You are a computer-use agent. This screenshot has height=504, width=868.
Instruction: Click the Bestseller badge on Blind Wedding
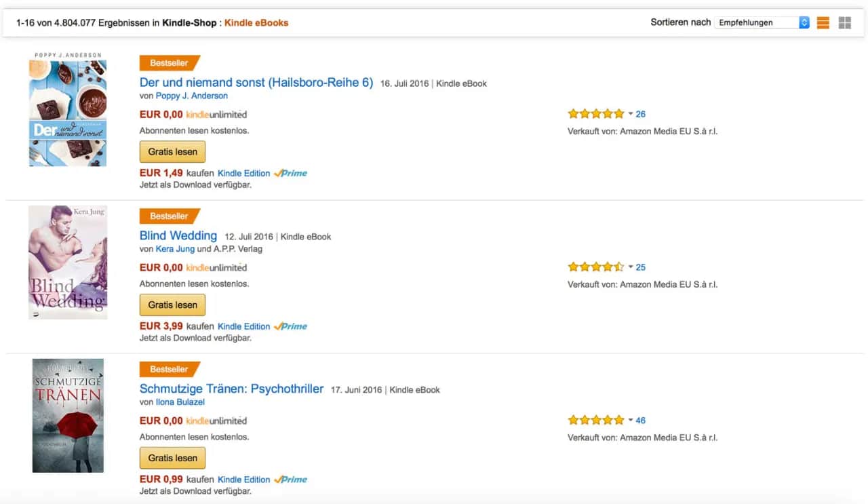169,216
